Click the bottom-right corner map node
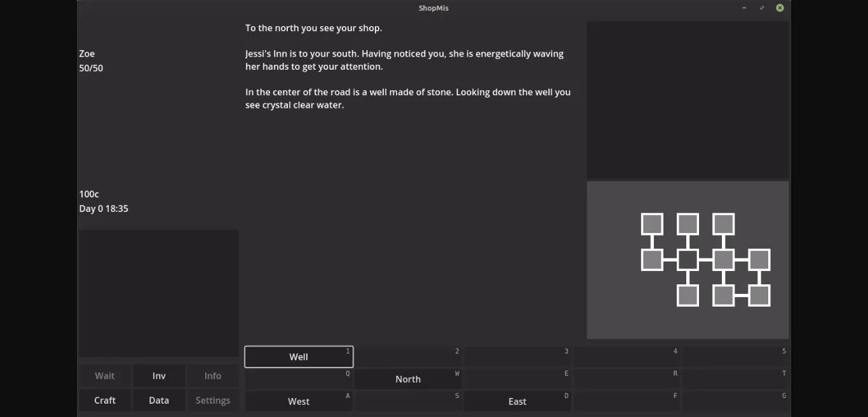The height and width of the screenshot is (417, 868). pyautogui.click(x=759, y=295)
